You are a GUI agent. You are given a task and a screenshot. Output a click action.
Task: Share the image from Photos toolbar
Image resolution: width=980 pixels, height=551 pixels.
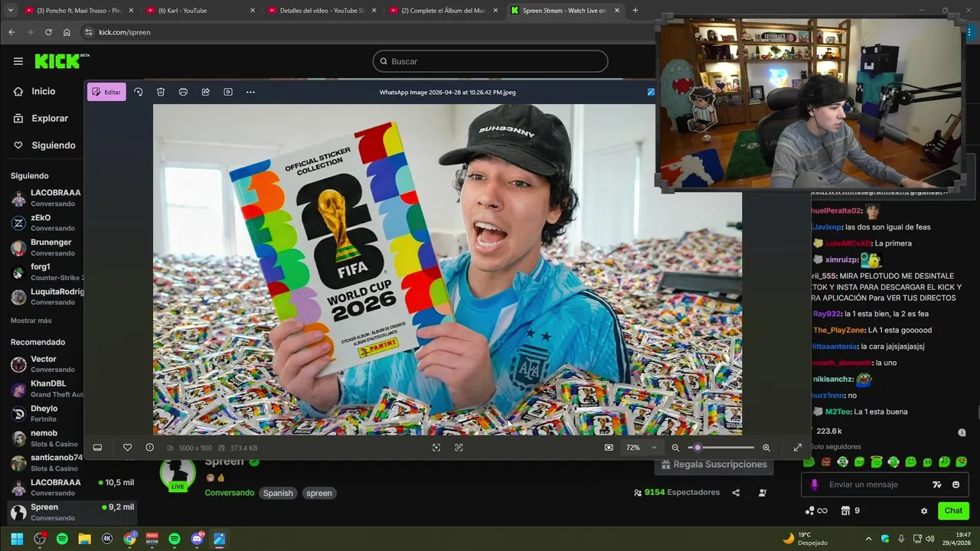point(206,92)
